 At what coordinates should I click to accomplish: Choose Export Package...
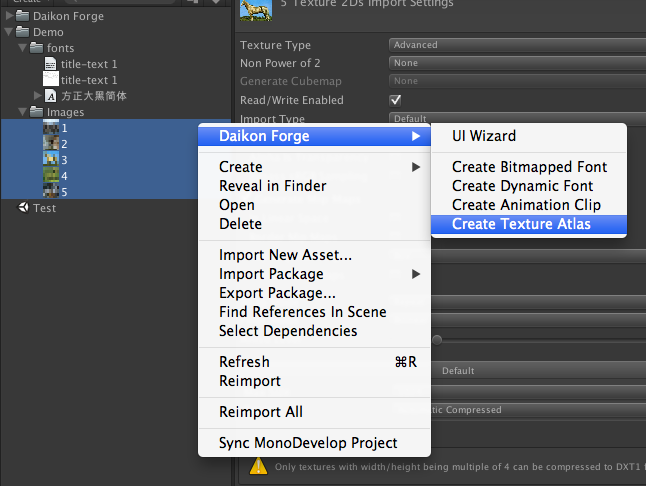[314, 293]
